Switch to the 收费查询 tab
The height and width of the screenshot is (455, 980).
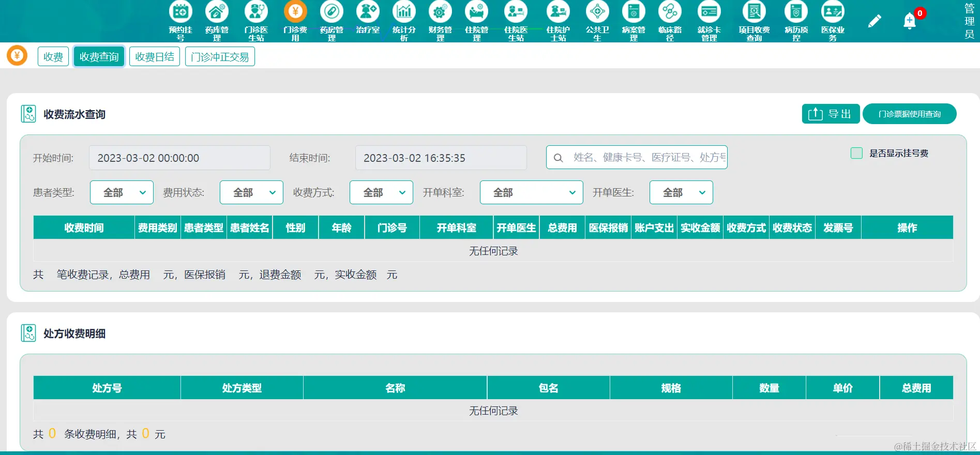click(x=99, y=56)
